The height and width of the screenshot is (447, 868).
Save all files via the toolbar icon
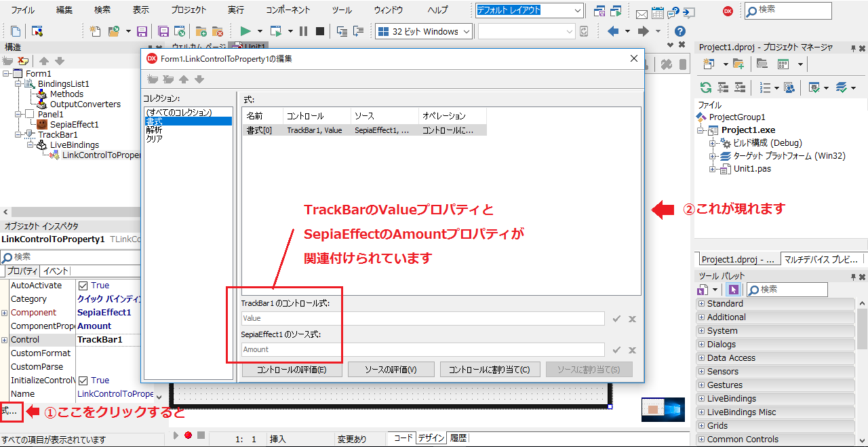(163, 31)
